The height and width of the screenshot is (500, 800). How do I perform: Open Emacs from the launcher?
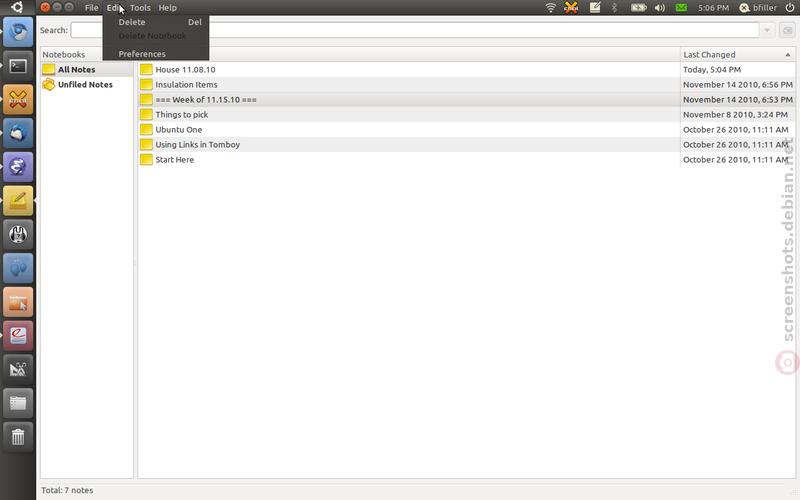coord(18,167)
